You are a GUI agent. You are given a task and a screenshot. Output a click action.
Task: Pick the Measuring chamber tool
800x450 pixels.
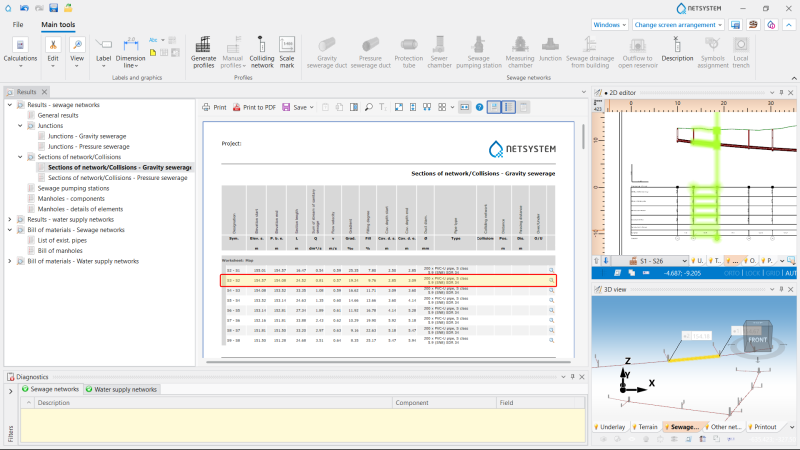pos(520,52)
